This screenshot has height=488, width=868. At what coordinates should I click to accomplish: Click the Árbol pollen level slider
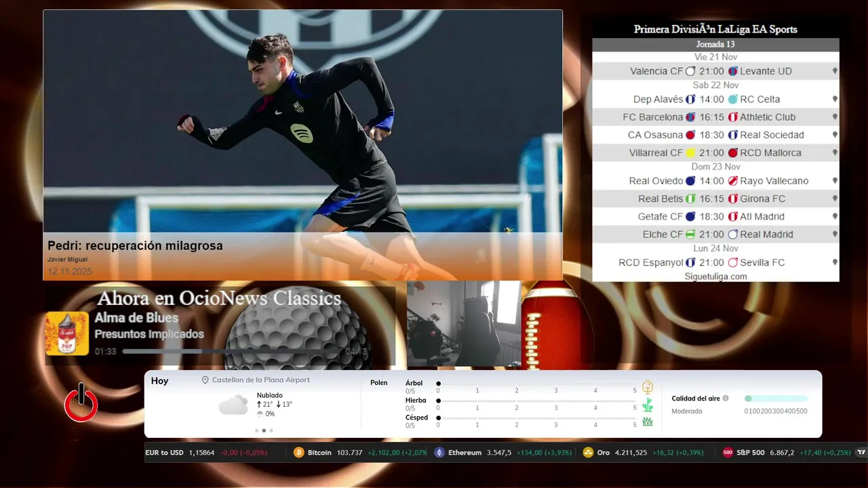coord(536,384)
